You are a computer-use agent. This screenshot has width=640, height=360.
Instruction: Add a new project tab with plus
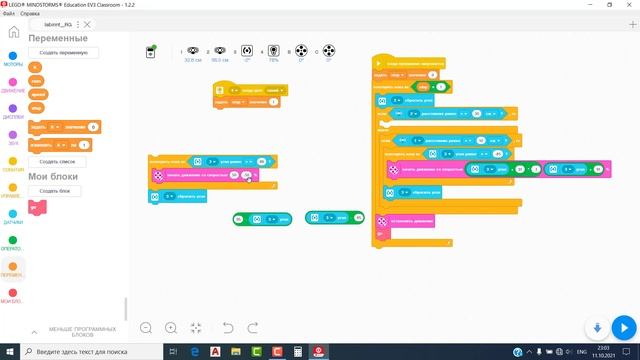(x=632, y=24)
